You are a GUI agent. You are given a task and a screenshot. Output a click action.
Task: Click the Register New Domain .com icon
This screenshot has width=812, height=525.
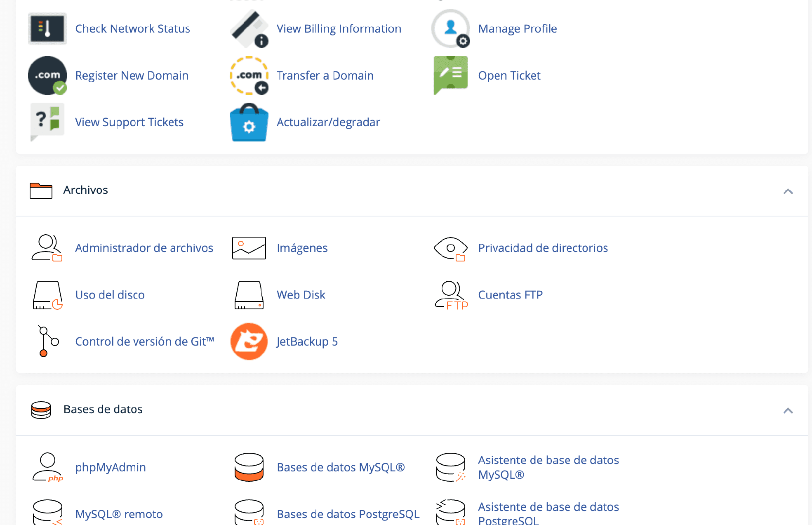tap(47, 75)
